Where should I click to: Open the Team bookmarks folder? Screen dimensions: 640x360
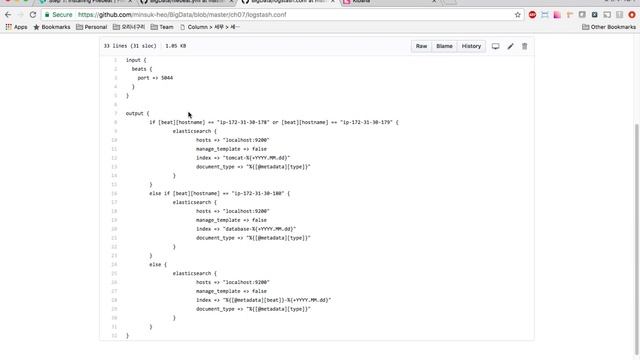tap(162, 27)
